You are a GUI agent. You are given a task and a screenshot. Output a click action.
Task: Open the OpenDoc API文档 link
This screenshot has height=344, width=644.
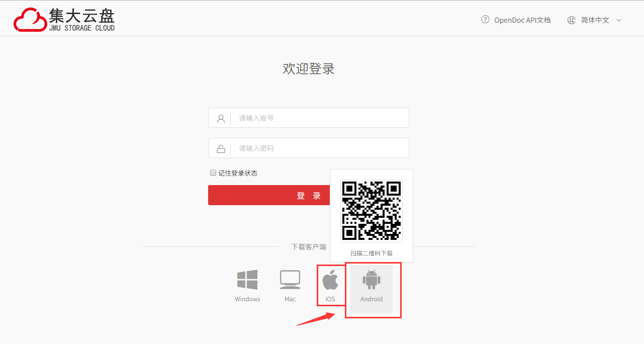tap(522, 20)
